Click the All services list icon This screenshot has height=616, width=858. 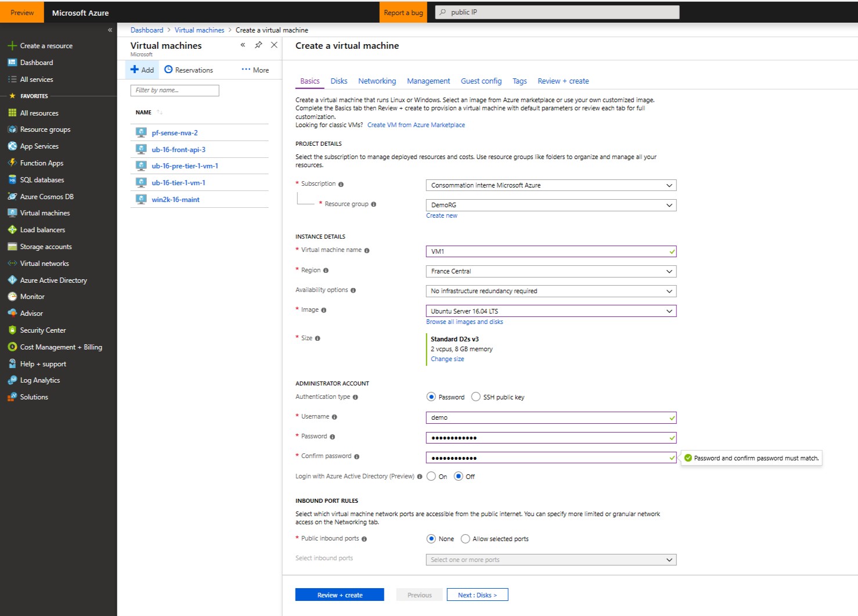[x=12, y=80]
